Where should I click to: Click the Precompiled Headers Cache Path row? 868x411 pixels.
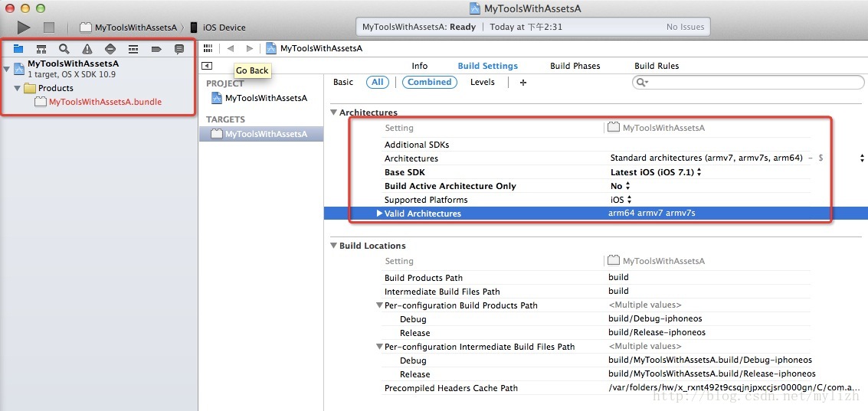tap(598, 388)
